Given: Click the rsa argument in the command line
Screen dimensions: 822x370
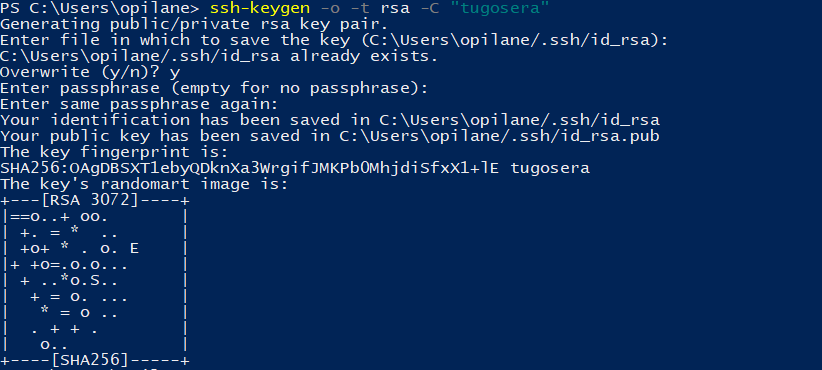Looking at the screenshot, I should (395, 9).
